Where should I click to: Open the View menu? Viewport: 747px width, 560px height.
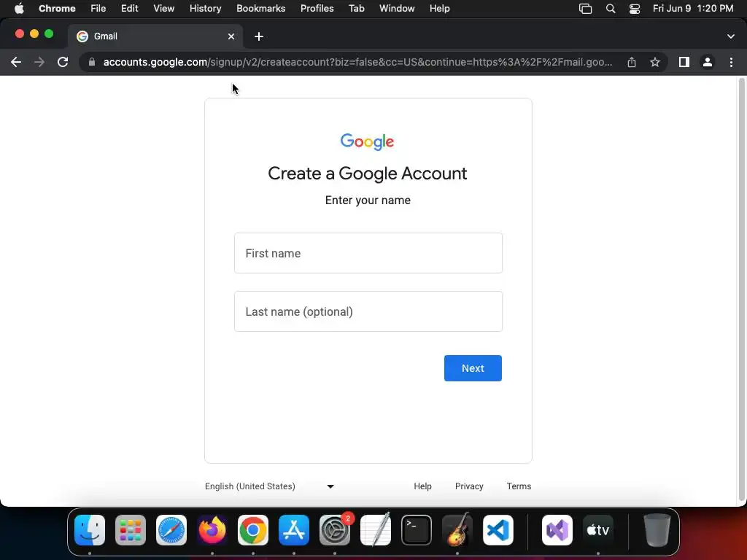point(163,9)
